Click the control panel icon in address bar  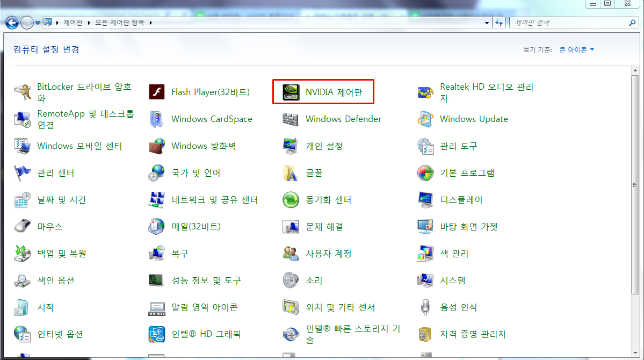[48, 22]
